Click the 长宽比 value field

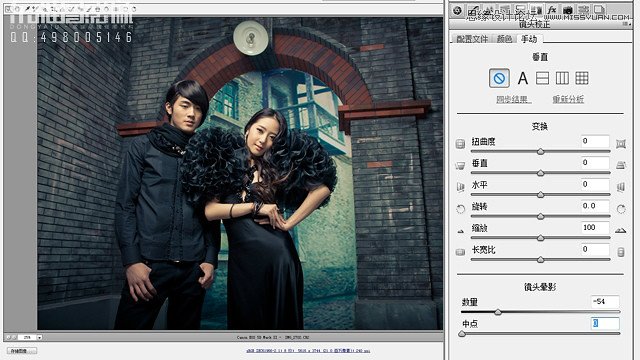pos(595,249)
